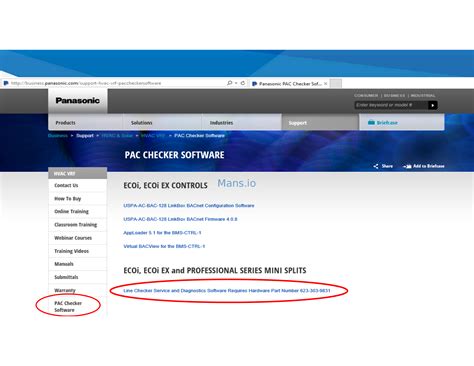Image resolution: width=474 pixels, height=366 pixels.
Task: Click the Briefcase icon in navigation
Action: click(x=371, y=122)
